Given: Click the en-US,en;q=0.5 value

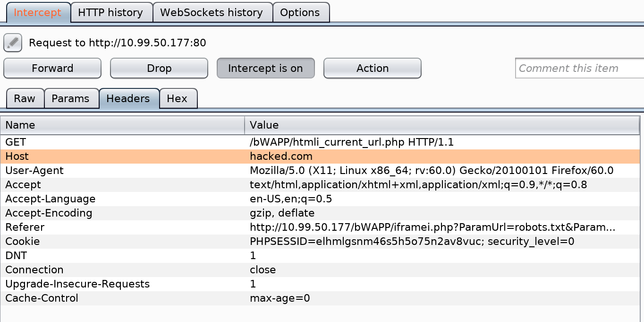Looking at the screenshot, I should coord(442,199).
